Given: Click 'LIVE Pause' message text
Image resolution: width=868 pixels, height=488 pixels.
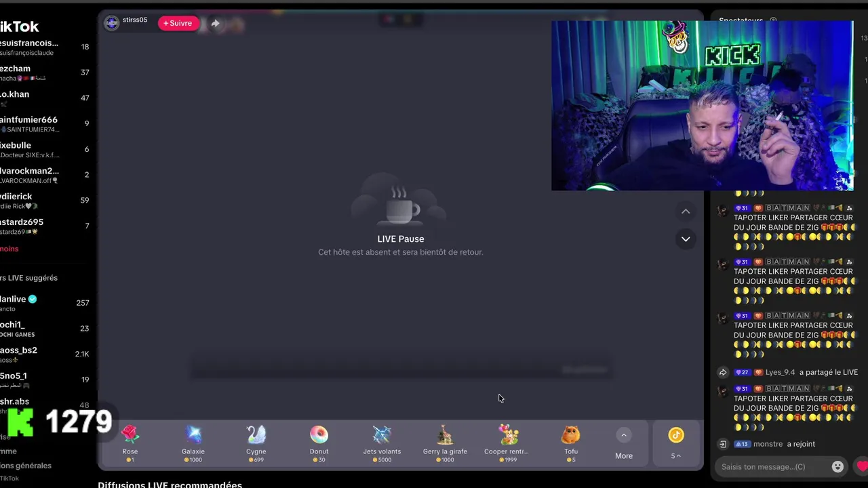Looking at the screenshot, I should pos(401,239).
